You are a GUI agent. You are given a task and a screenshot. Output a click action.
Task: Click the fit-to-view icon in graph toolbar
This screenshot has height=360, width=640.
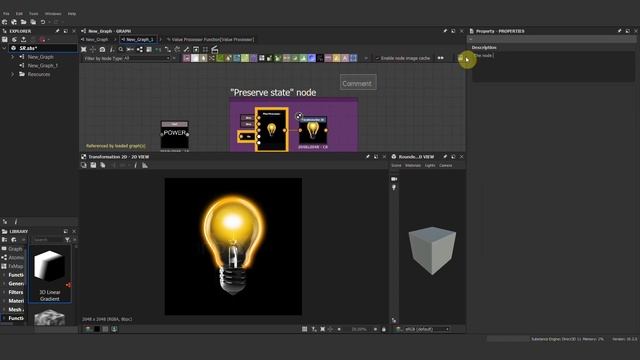(84, 49)
